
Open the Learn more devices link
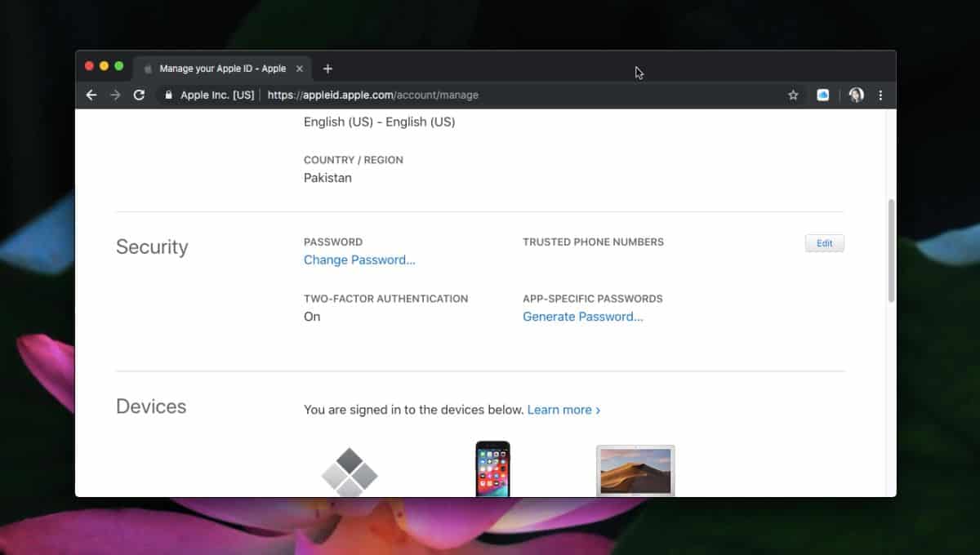[563, 410]
